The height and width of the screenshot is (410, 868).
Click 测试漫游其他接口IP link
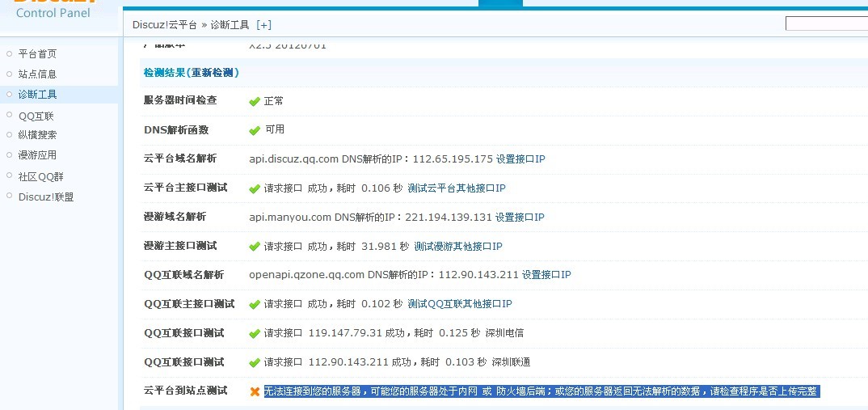pyautogui.click(x=457, y=246)
